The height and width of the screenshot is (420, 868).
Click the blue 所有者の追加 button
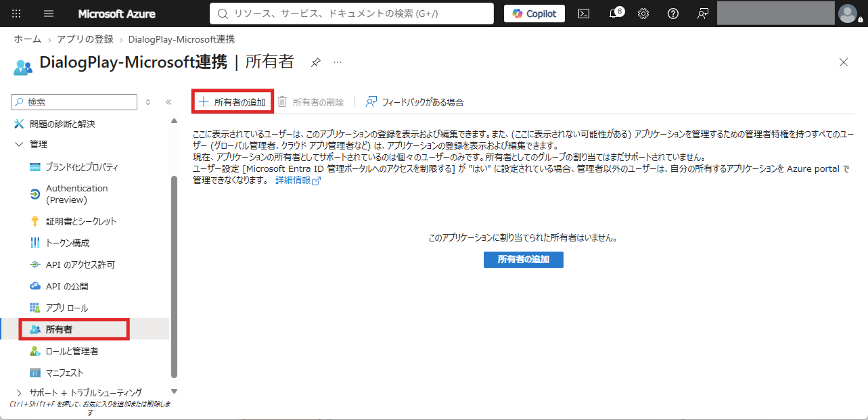pyautogui.click(x=524, y=259)
